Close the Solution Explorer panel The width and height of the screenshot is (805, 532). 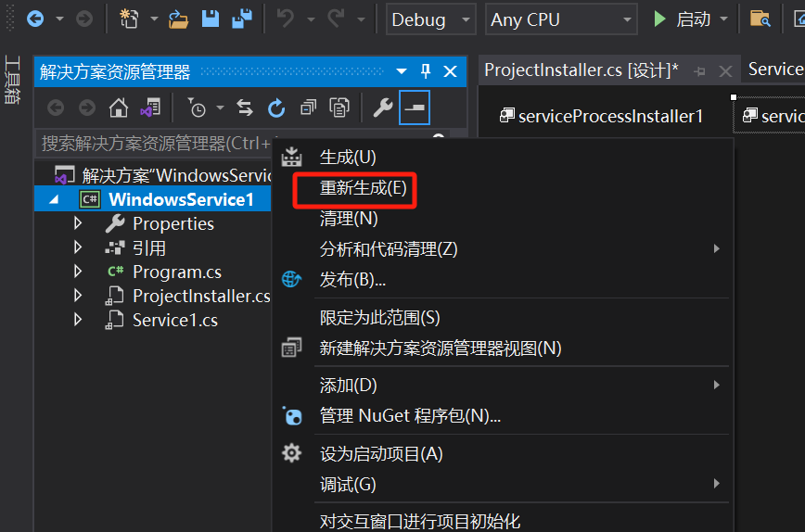tap(450, 71)
